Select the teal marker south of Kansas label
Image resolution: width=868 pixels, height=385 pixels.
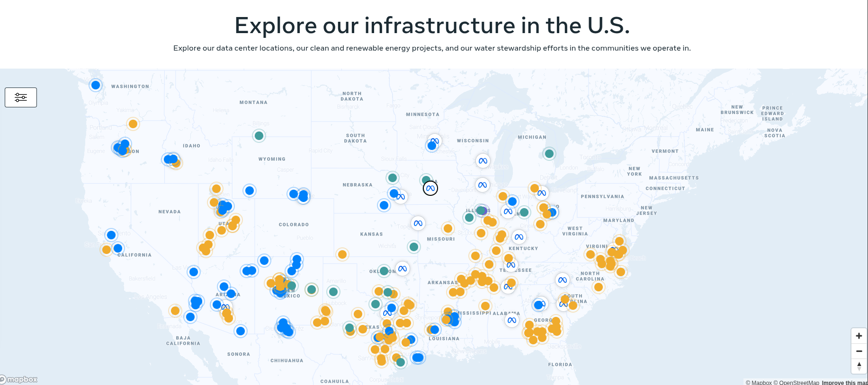coord(414,246)
